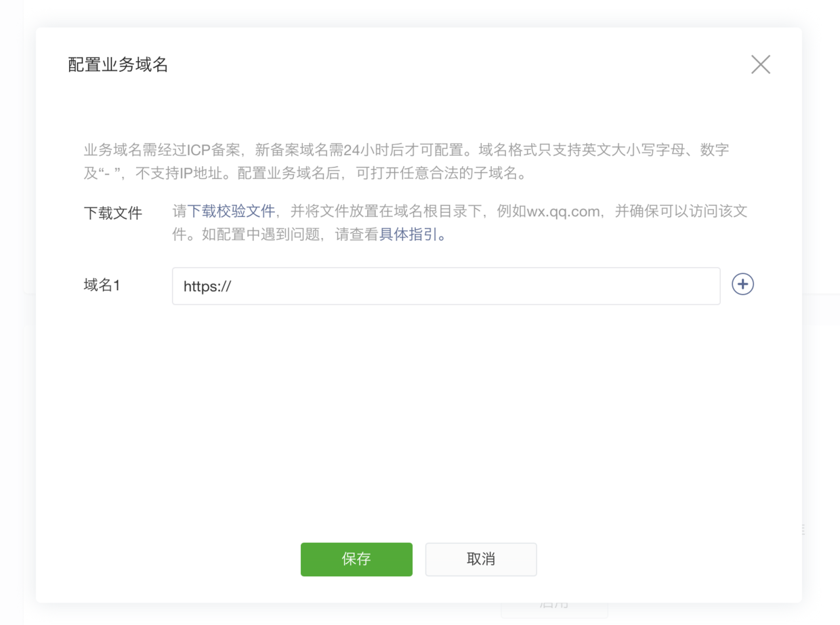Click the X icon in the top-right corner
This screenshot has height=625, width=840.
[x=760, y=64]
